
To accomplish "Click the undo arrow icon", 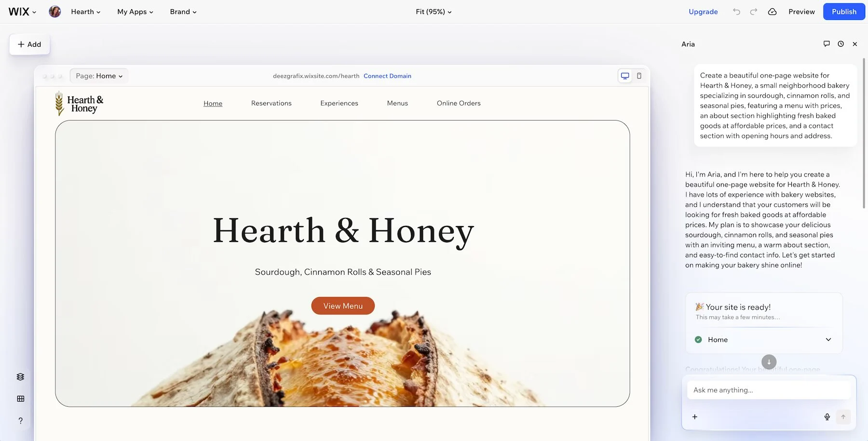I will point(736,12).
